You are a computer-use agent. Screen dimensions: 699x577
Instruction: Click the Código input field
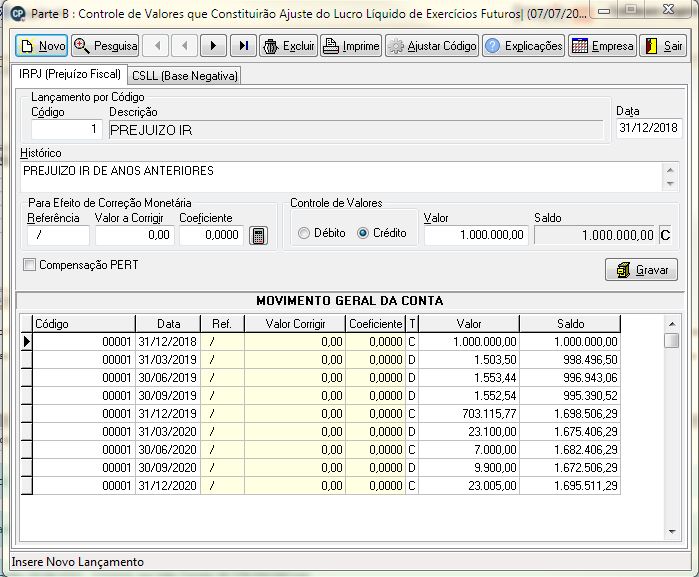click(x=66, y=129)
